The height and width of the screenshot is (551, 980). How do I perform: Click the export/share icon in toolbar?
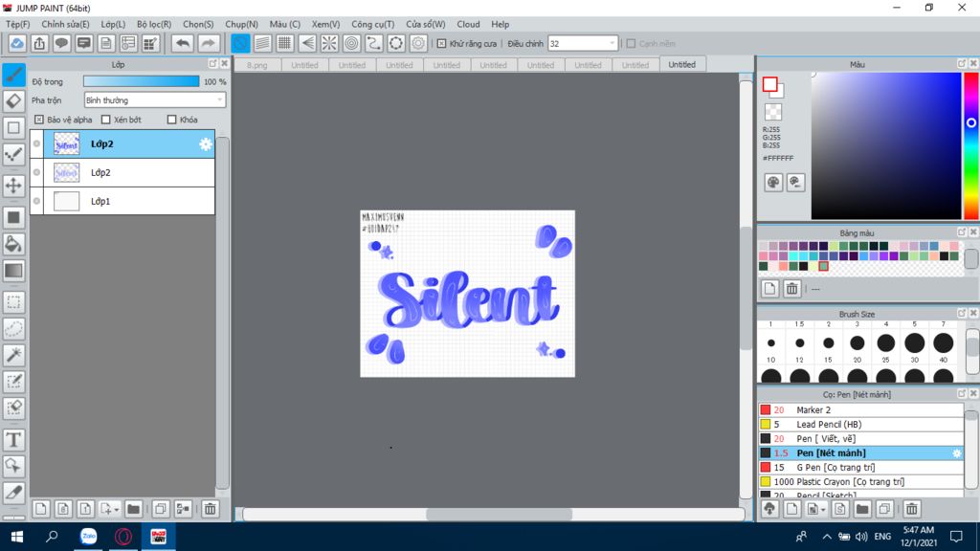click(39, 43)
